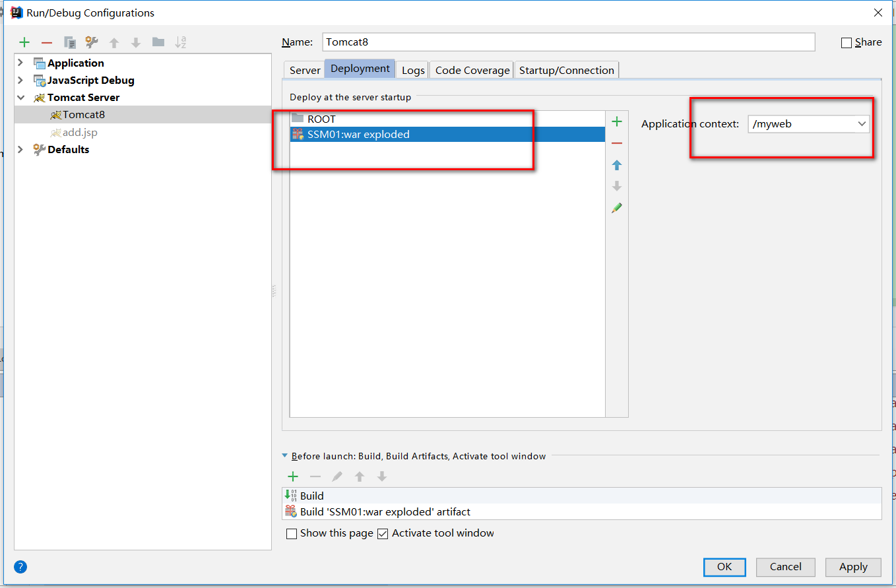Open help with question mark icon
The image size is (896, 588).
pos(20,567)
